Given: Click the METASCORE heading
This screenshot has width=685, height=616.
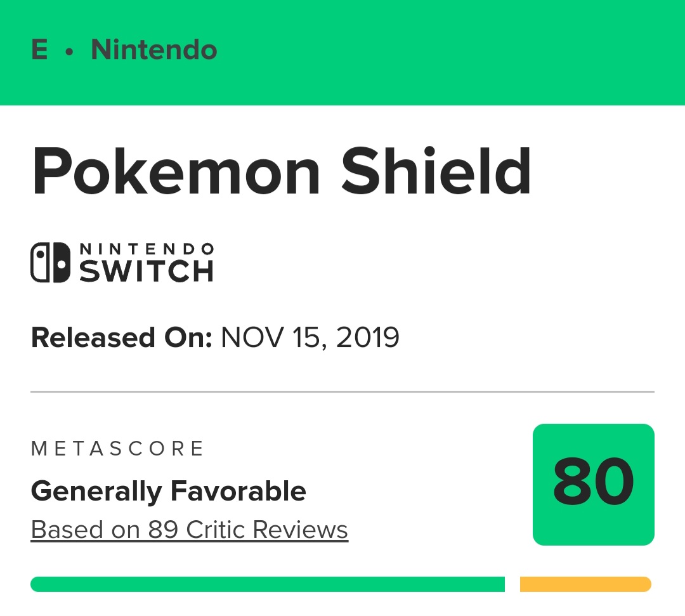Looking at the screenshot, I should point(117,449).
